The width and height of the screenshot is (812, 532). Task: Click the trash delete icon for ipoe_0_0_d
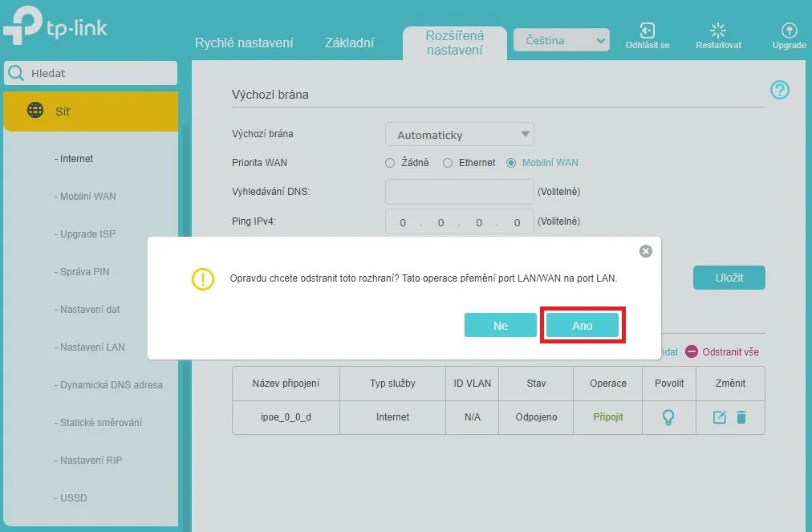coord(741,417)
